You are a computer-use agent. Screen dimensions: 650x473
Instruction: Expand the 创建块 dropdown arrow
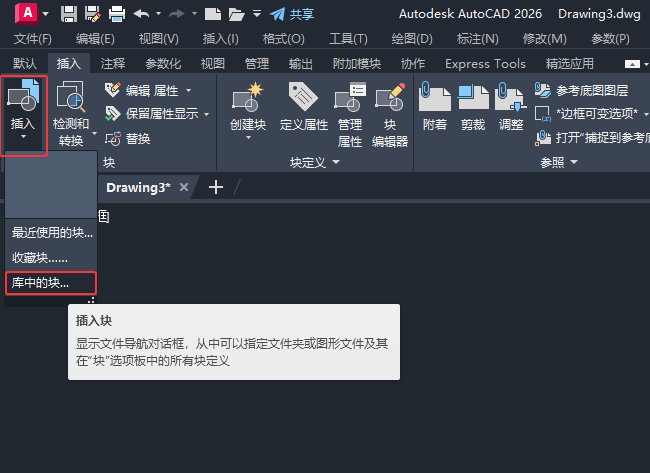point(248,138)
